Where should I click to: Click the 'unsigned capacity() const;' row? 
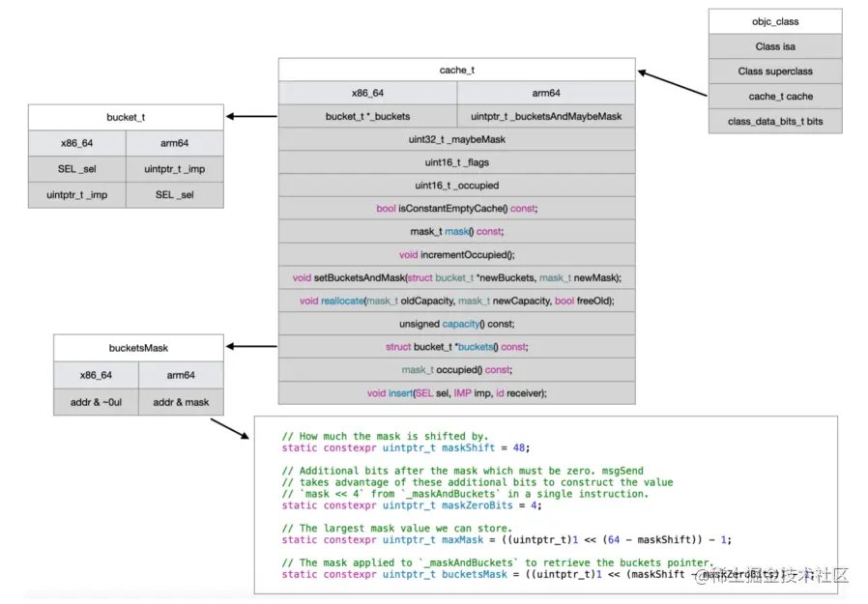[x=456, y=324]
